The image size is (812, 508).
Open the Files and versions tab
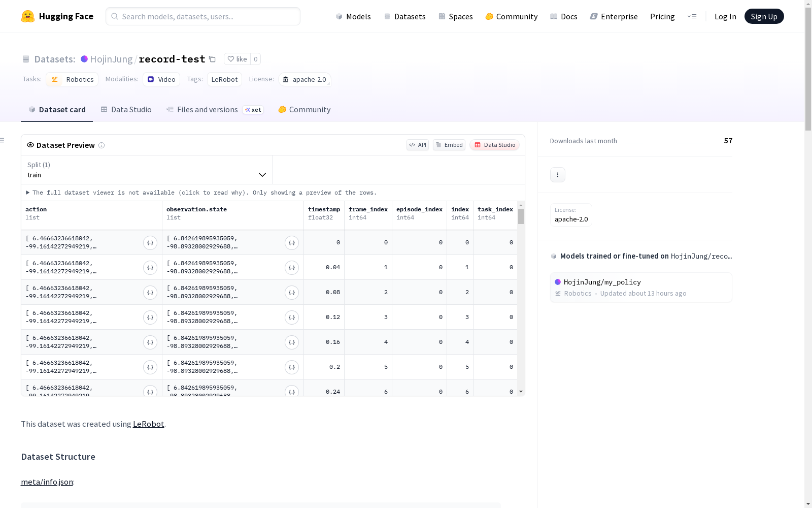click(215, 110)
